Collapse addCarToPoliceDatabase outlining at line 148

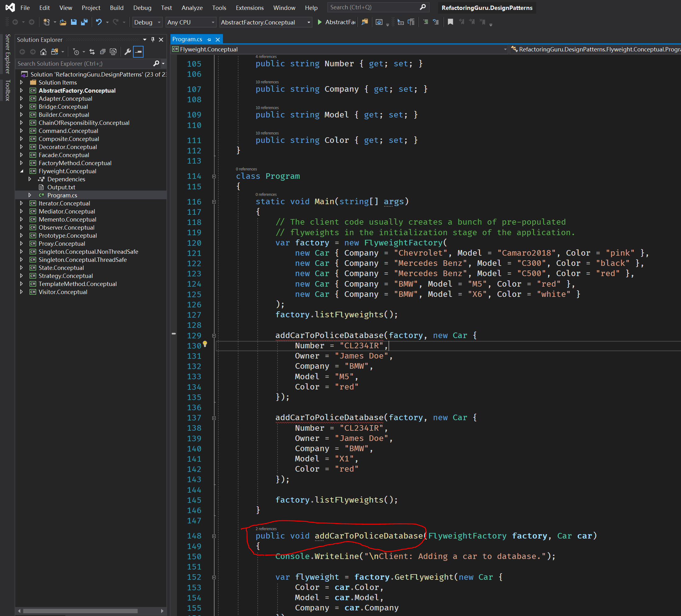(x=214, y=536)
